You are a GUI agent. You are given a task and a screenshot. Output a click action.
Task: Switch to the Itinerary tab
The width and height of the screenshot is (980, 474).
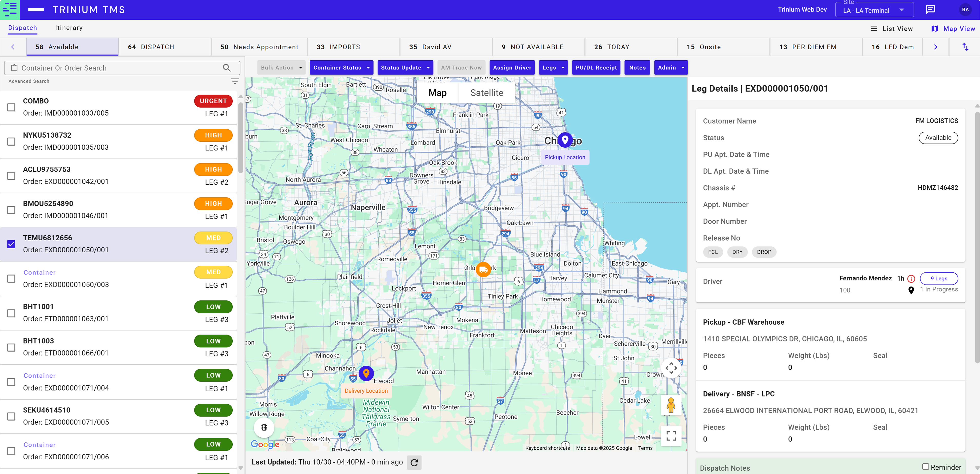click(x=68, y=28)
